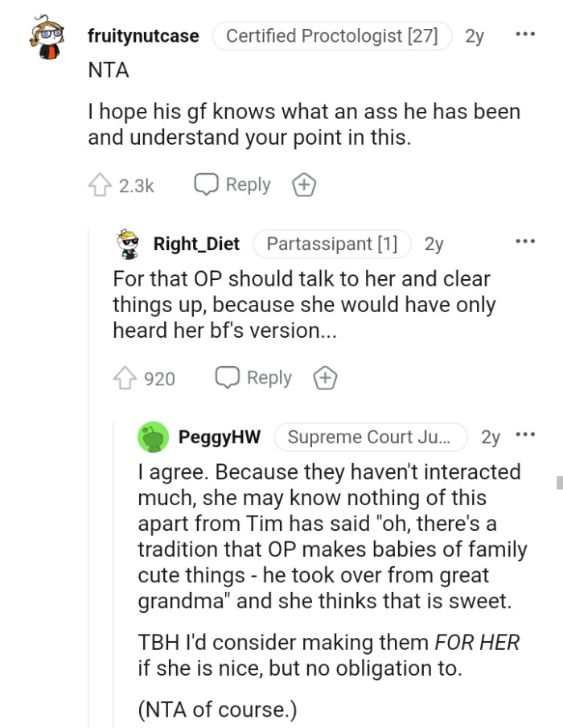Click the PeggyHW username
The image size is (563, 728).
(219, 437)
